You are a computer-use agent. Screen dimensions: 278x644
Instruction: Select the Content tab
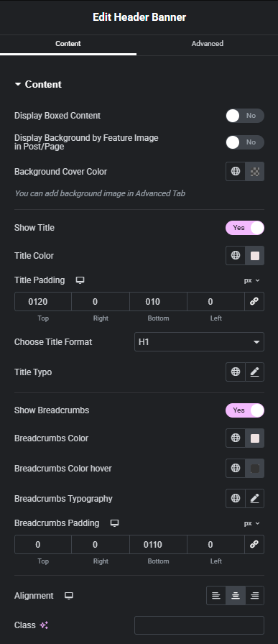[68, 44]
